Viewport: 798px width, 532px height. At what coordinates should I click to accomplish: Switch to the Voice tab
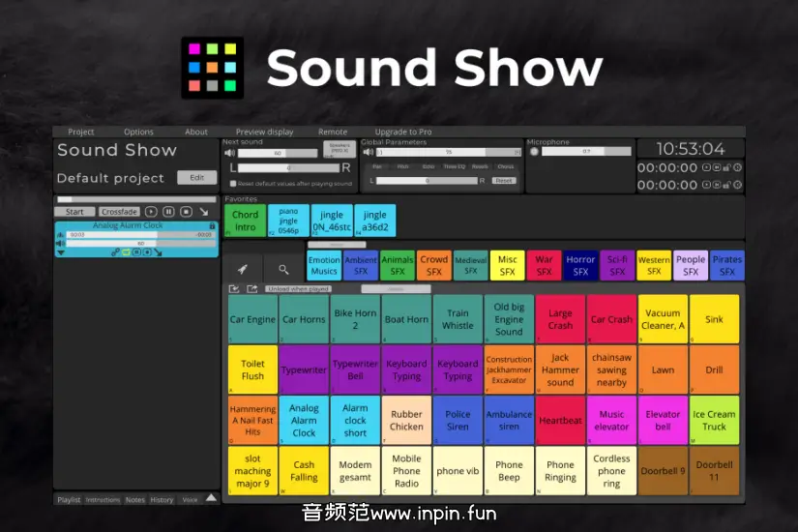[x=190, y=500]
